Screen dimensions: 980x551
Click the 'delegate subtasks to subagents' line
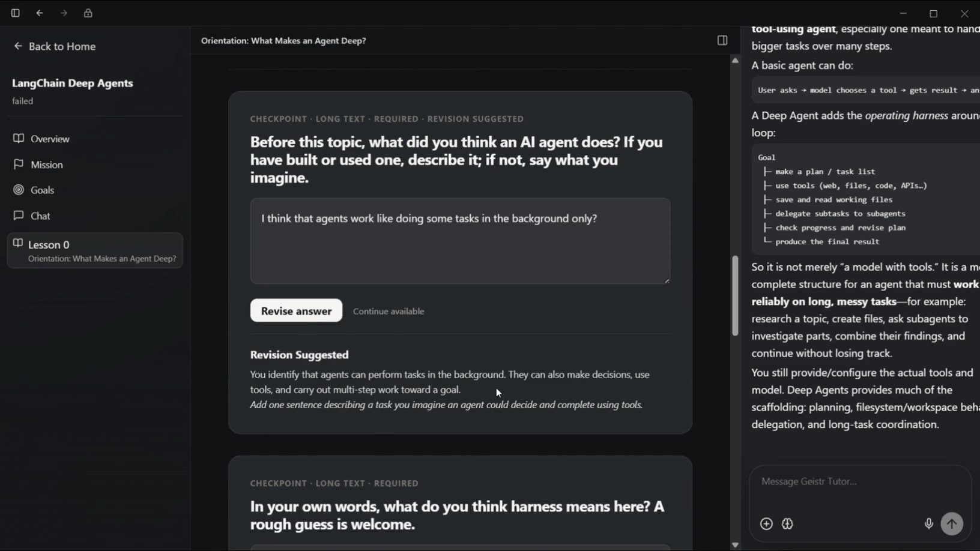[840, 213]
